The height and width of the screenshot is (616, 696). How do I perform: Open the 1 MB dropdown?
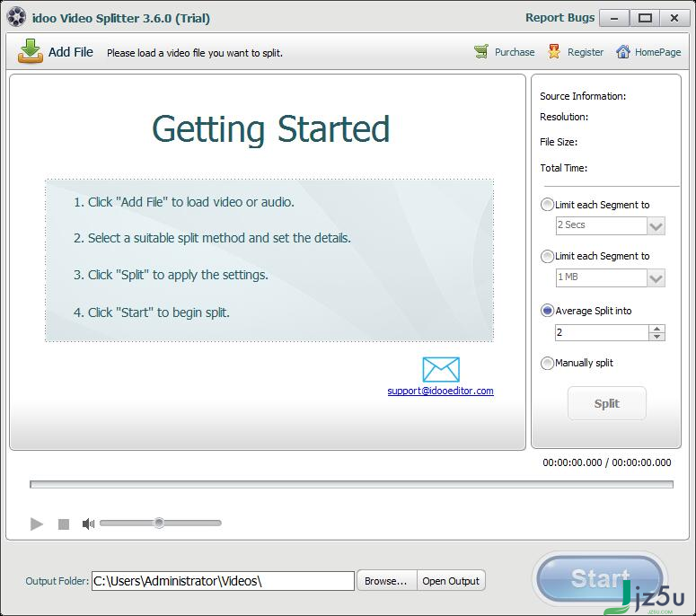click(x=656, y=277)
